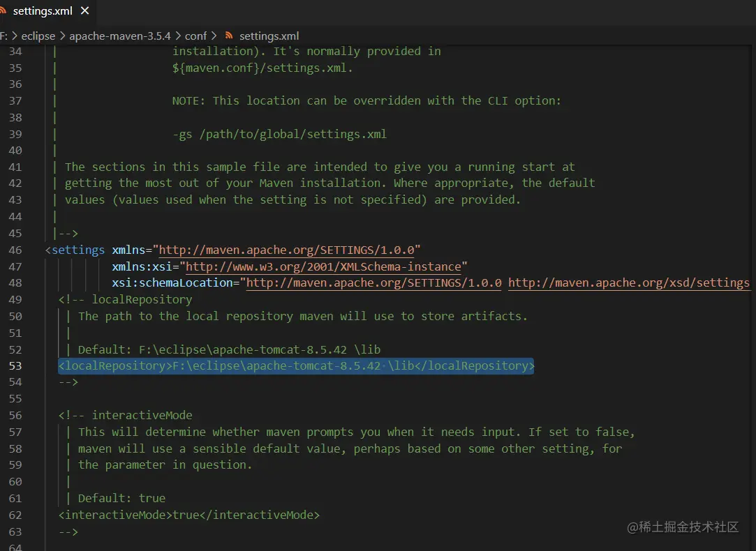
Task: Click the 稀土掘金技术社区 watermark
Action: (683, 527)
